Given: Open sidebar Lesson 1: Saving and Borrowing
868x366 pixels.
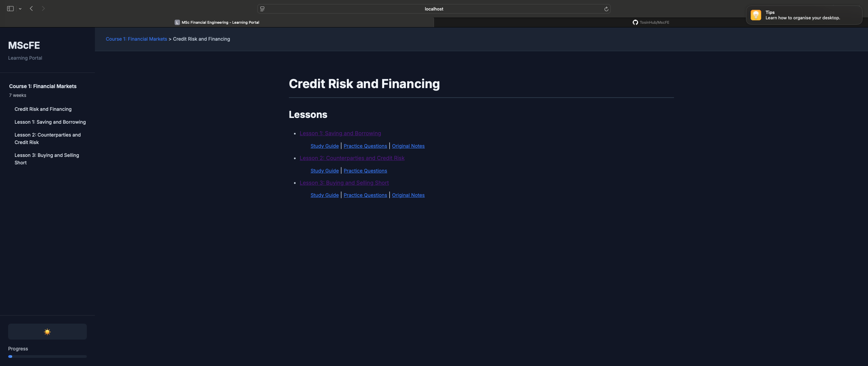Looking at the screenshot, I should [50, 122].
